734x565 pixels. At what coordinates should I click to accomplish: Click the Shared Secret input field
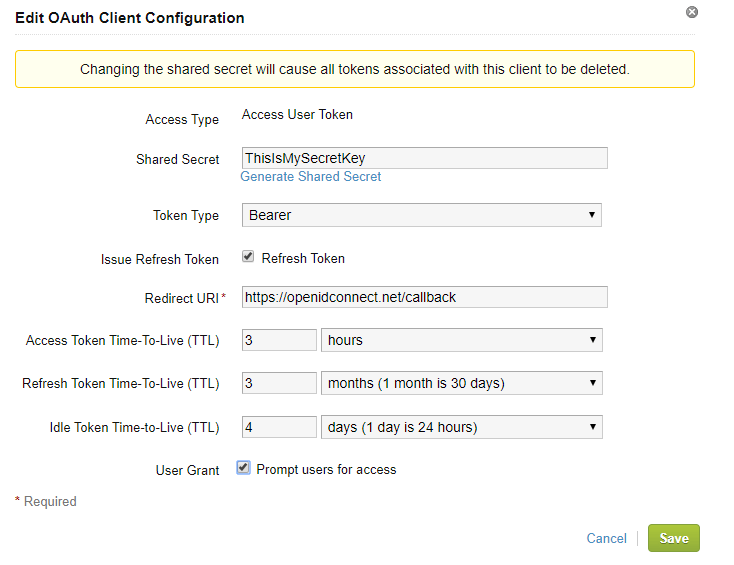(424, 158)
